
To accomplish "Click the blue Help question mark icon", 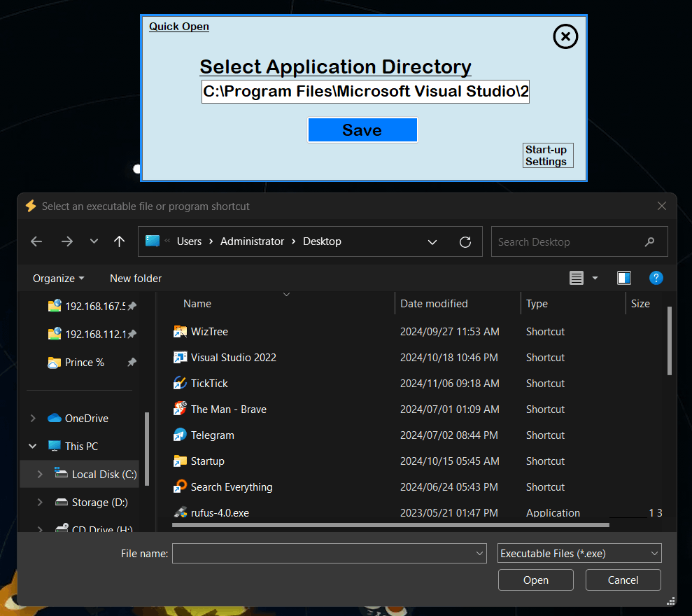I will click(656, 279).
